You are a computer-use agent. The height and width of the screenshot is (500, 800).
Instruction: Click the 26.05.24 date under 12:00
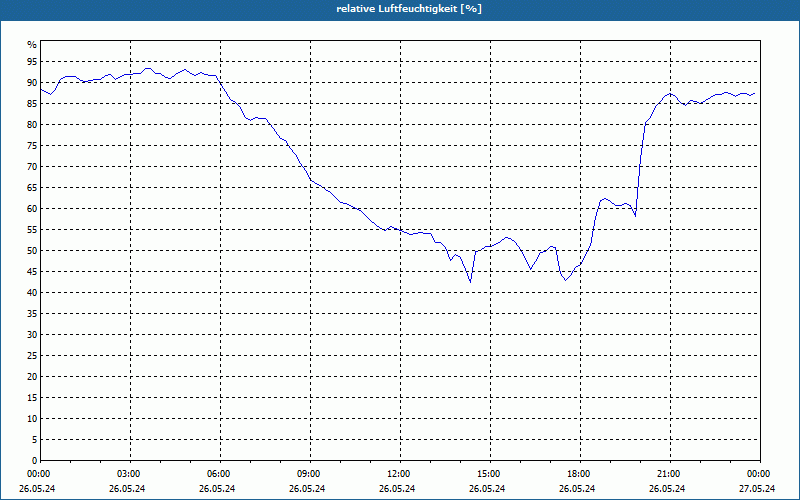[x=397, y=488]
